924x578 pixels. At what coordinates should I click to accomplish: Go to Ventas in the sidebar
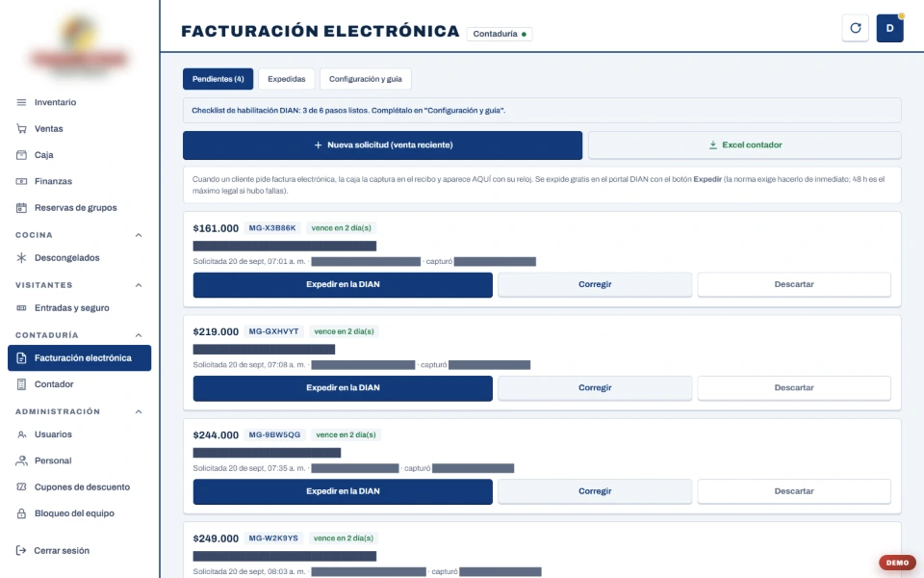coord(80,128)
